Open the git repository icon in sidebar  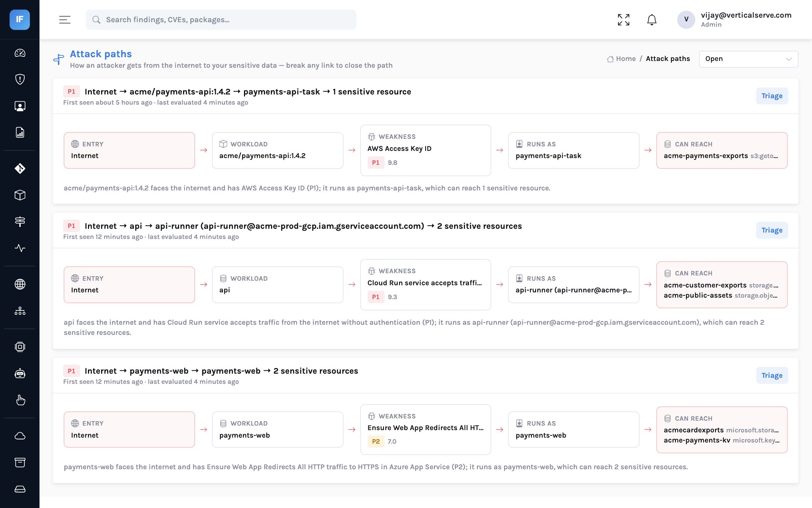click(x=20, y=168)
